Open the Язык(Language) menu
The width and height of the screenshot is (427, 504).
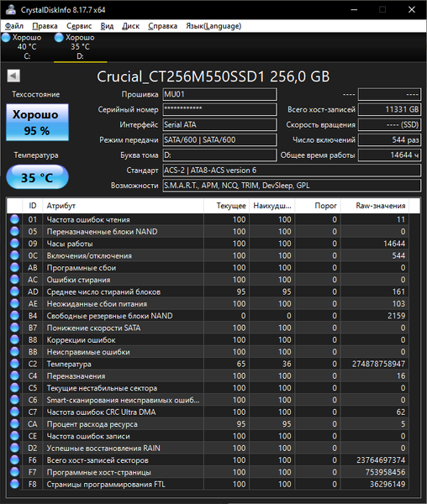(213, 26)
